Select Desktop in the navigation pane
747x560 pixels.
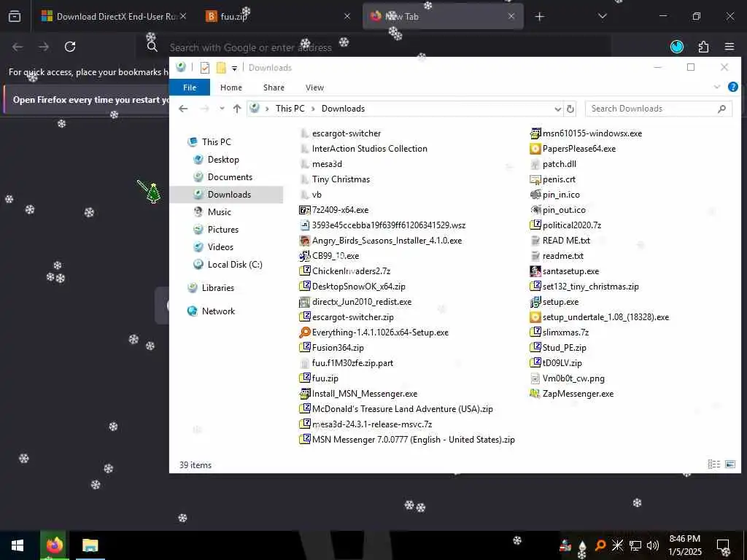tap(223, 160)
